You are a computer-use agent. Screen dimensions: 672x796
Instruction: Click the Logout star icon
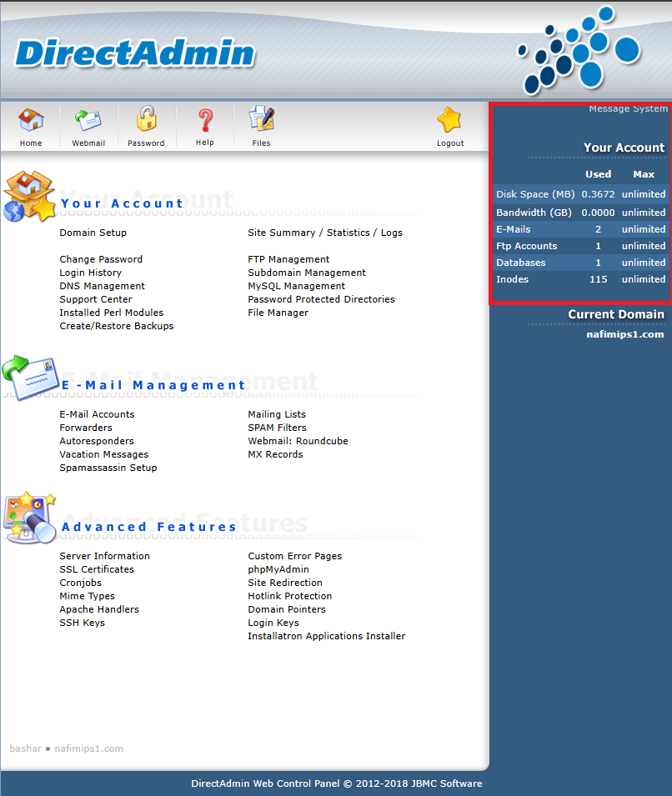pyautogui.click(x=449, y=120)
